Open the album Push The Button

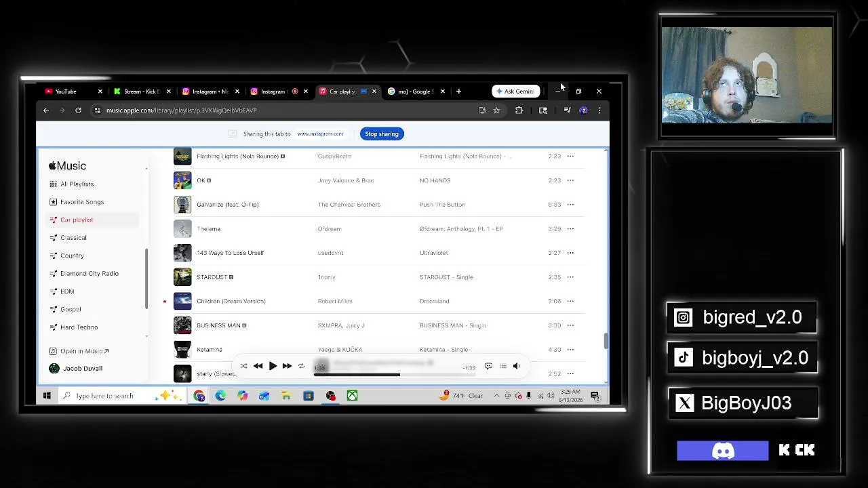point(442,205)
